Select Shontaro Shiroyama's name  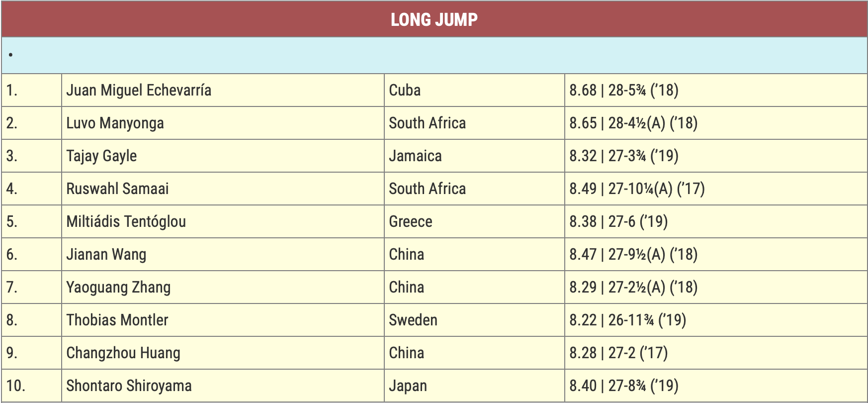[x=129, y=386]
